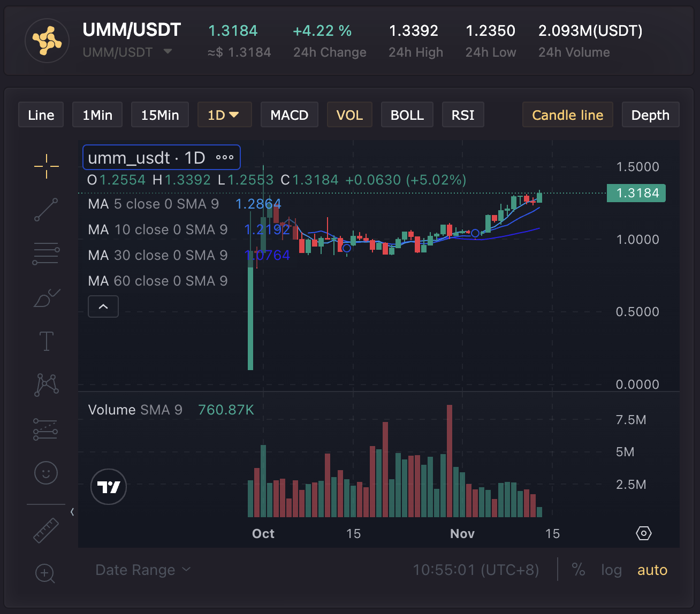Open the forecasting and measurement tool

click(x=45, y=429)
